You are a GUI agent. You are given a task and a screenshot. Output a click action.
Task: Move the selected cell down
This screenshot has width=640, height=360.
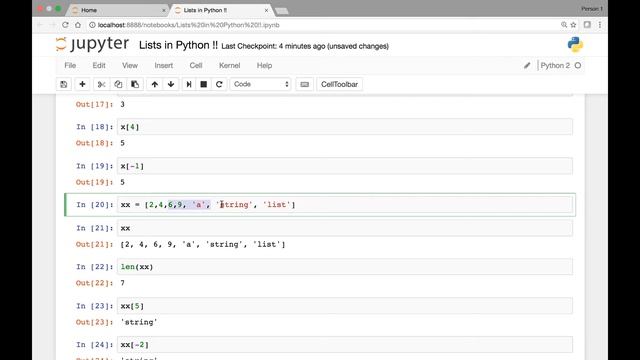point(171,84)
